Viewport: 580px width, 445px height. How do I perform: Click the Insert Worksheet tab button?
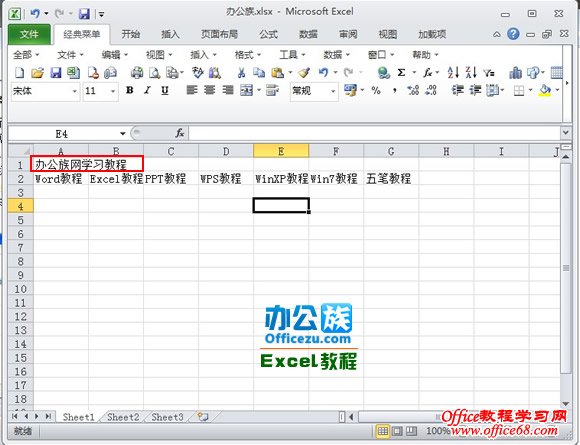coord(203,417)
